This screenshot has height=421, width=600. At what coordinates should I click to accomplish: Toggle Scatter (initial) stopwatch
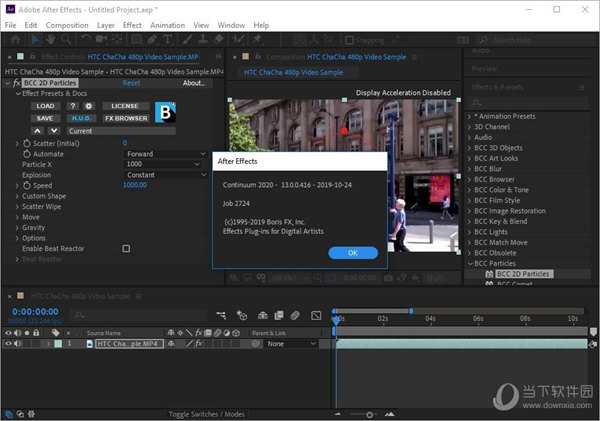tap(26, 143)
